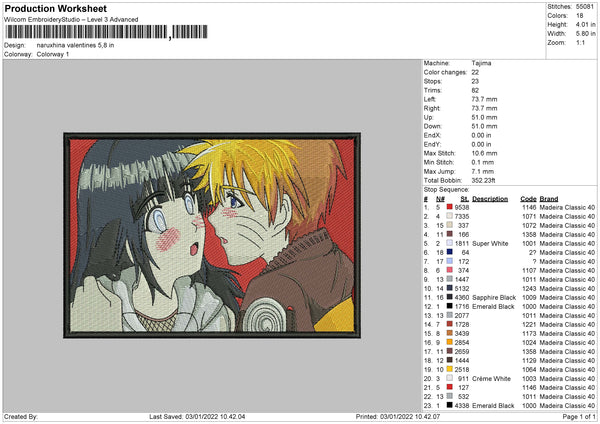Select the Zoom value 1:1

[580, 42]
